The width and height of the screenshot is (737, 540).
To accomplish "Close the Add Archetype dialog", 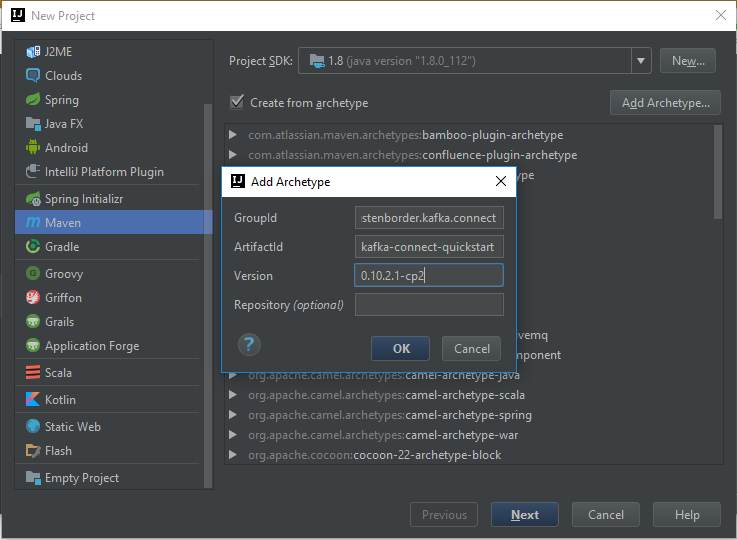I will click(500, 182).
